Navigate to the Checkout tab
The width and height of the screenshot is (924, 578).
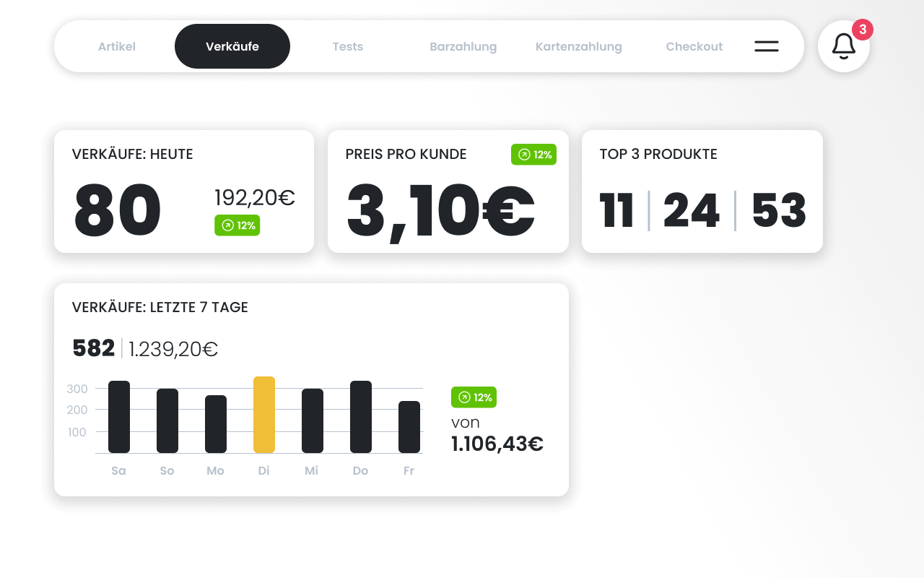pyautogui.click(x=694, y=46)
